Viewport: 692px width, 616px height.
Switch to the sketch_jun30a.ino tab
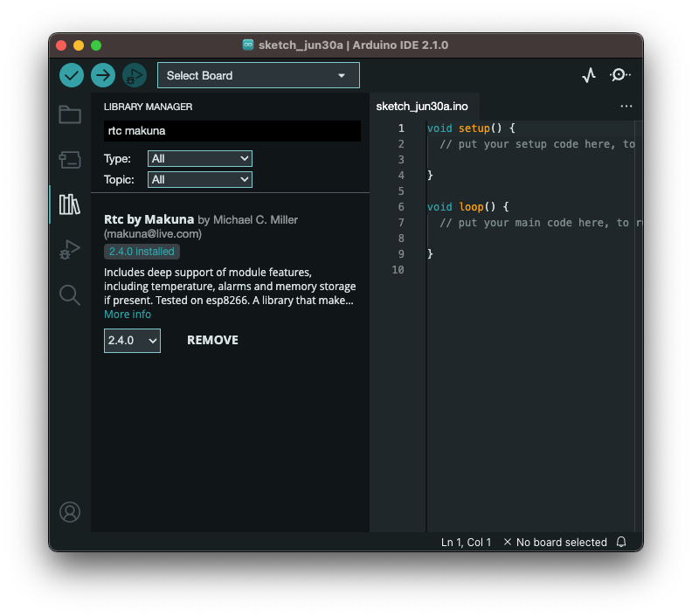(x=422, y=107)
